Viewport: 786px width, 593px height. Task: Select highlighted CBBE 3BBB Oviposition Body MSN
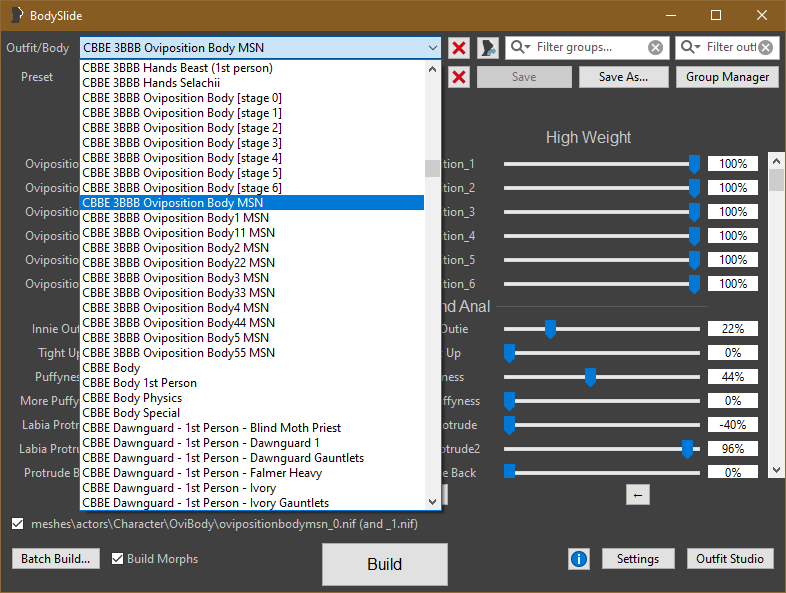pos(252,203)
